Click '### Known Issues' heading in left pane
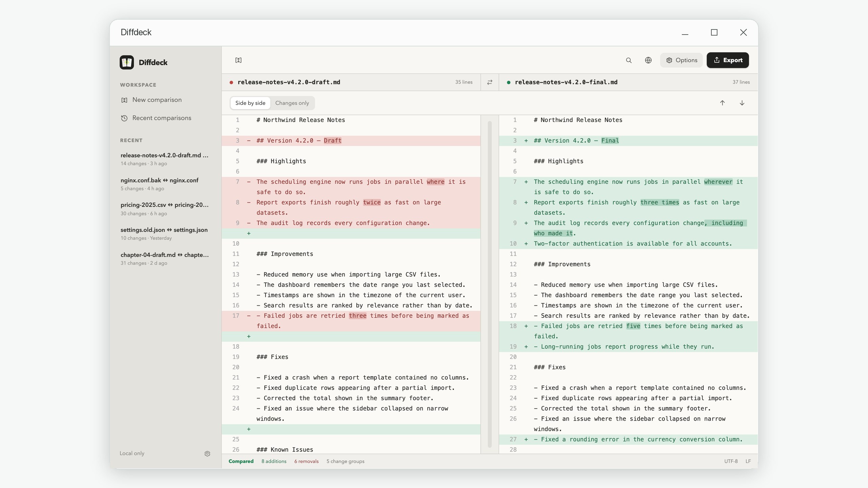Viewport: 868px width, 488px height. 285,450
